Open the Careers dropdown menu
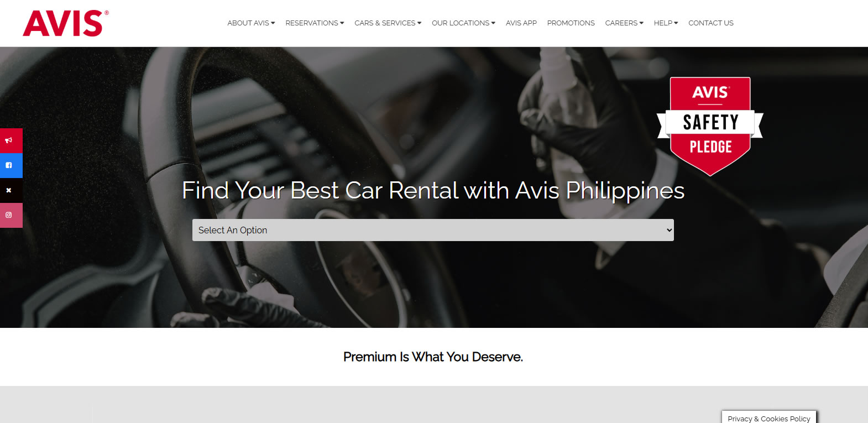This screenshot has height=423, width=868. coord(624,23)
